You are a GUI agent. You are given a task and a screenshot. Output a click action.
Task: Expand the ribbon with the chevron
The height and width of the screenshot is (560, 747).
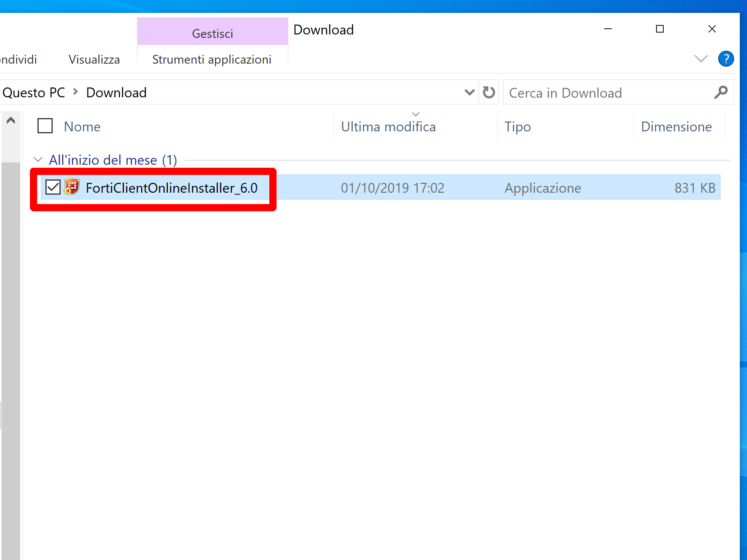click(701, 59)
